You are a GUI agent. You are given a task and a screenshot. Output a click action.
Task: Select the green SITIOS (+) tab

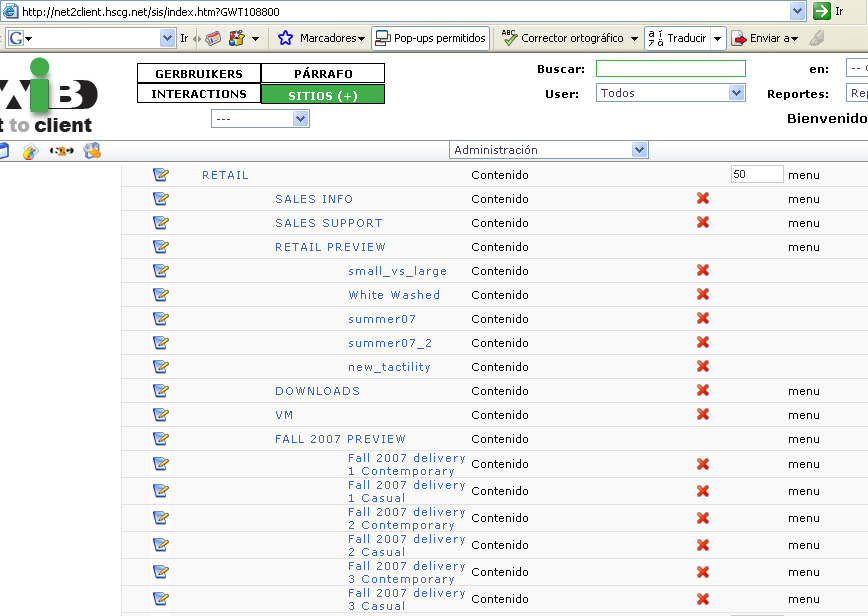pos(323,95)
